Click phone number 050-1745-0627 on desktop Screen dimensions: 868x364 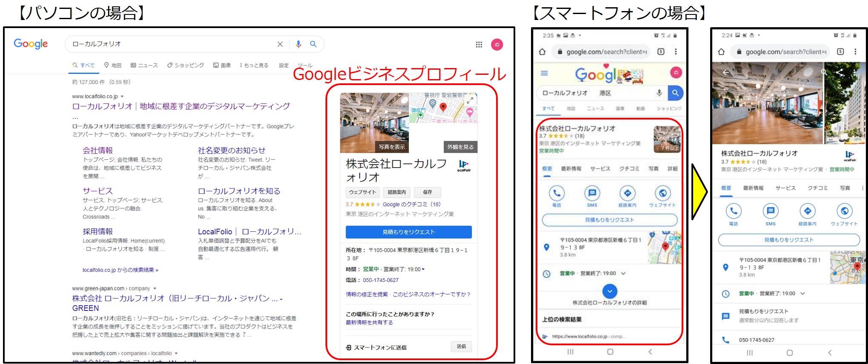point(381,280)
